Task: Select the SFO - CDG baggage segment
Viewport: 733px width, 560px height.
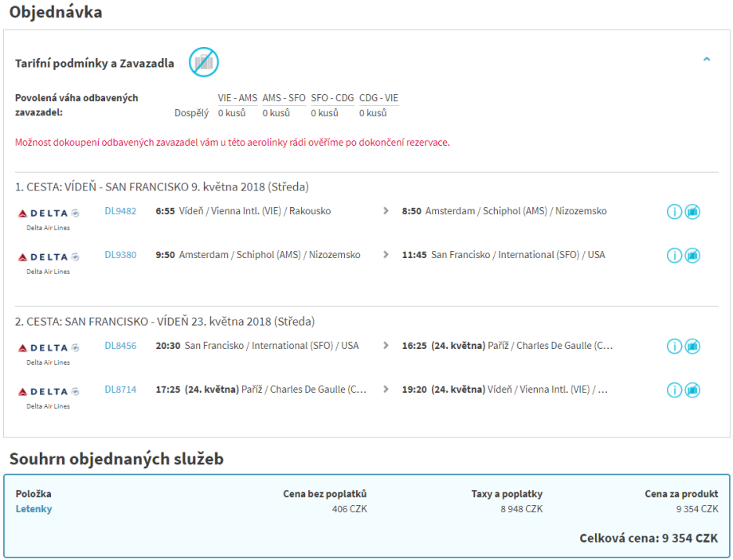Action: click(332, 98)
